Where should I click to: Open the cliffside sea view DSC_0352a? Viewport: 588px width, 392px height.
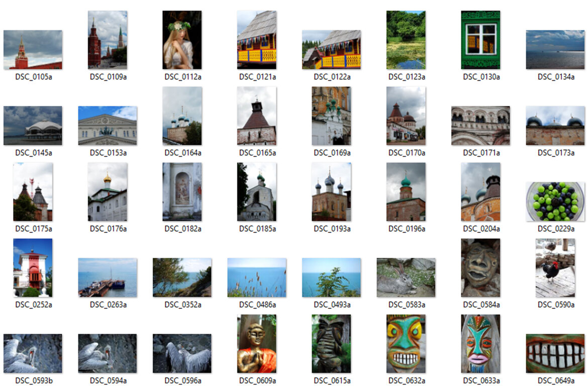[182, 276]
